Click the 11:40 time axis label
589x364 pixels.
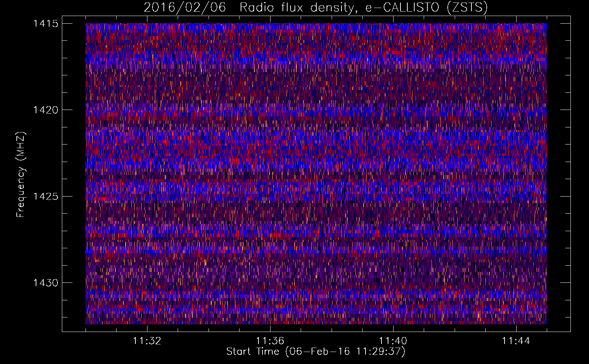pos(393,341)
